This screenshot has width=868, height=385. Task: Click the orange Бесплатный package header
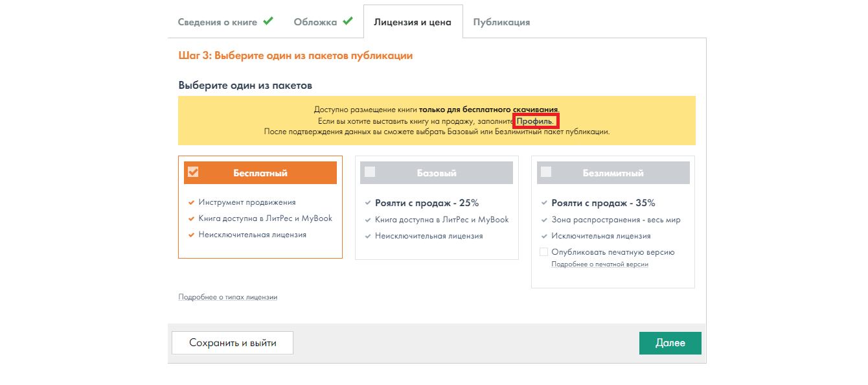click(x=260, y=173)
